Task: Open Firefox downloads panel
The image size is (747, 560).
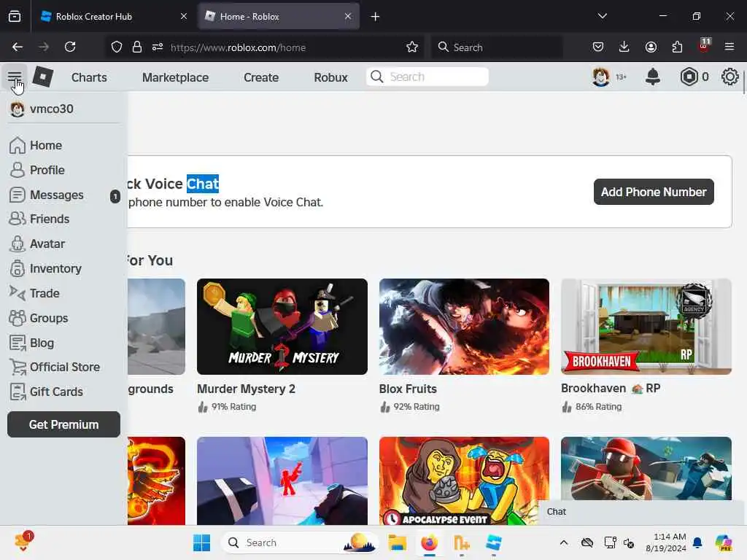Action: 624,47
